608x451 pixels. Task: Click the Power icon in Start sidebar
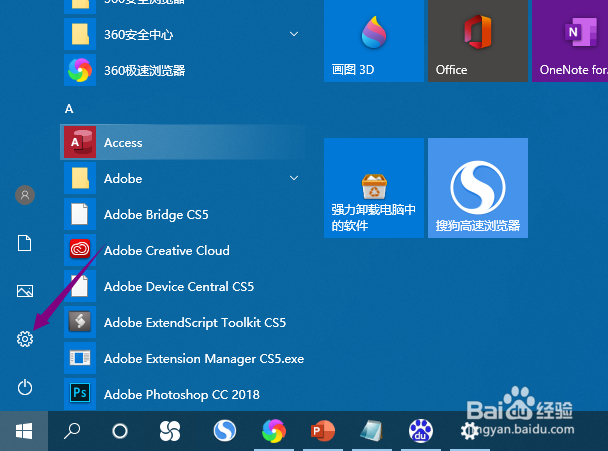point(25,387)
